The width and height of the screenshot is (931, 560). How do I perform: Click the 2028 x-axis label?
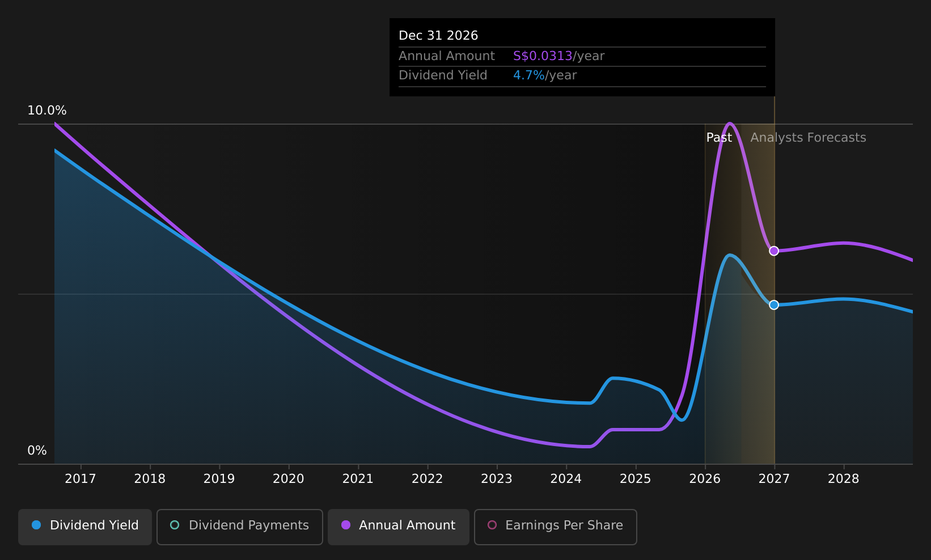(x=844, y=479)
